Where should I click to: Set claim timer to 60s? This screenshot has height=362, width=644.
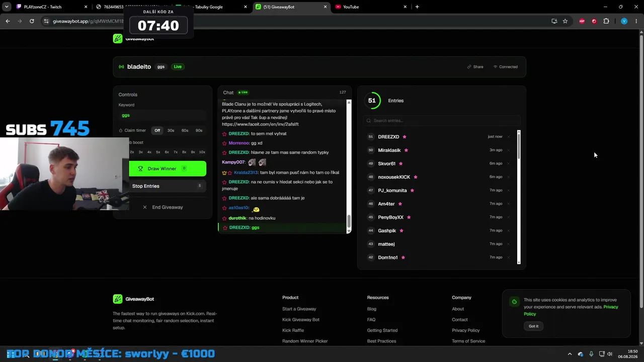pyautogui.click(x=185, y=131)
